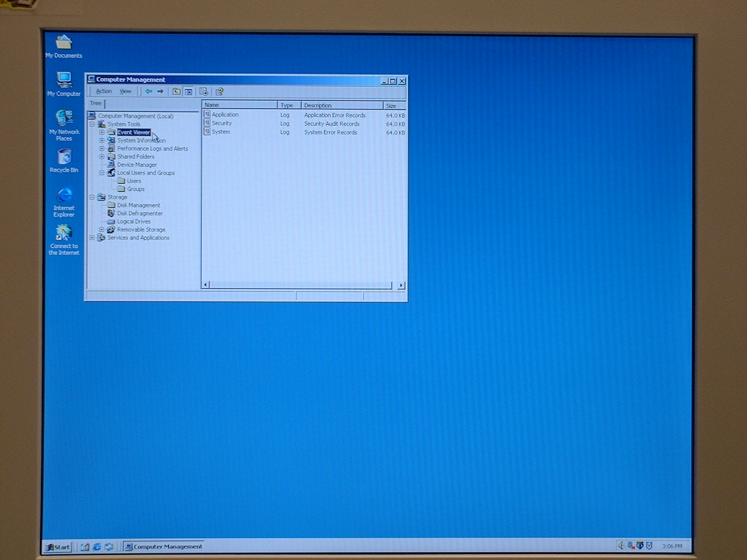Viewport: 747px width, 560px height.
Task: Open the View menu
Action: [125, 91]
